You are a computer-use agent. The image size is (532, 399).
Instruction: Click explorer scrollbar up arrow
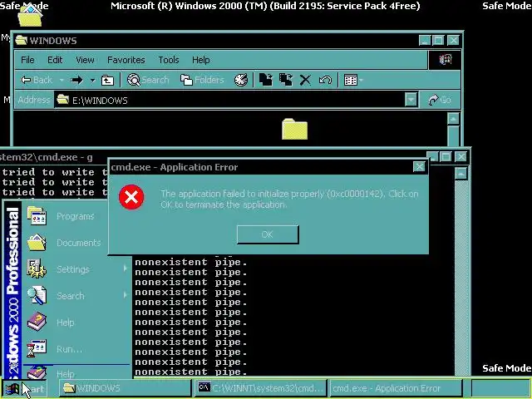454,119
